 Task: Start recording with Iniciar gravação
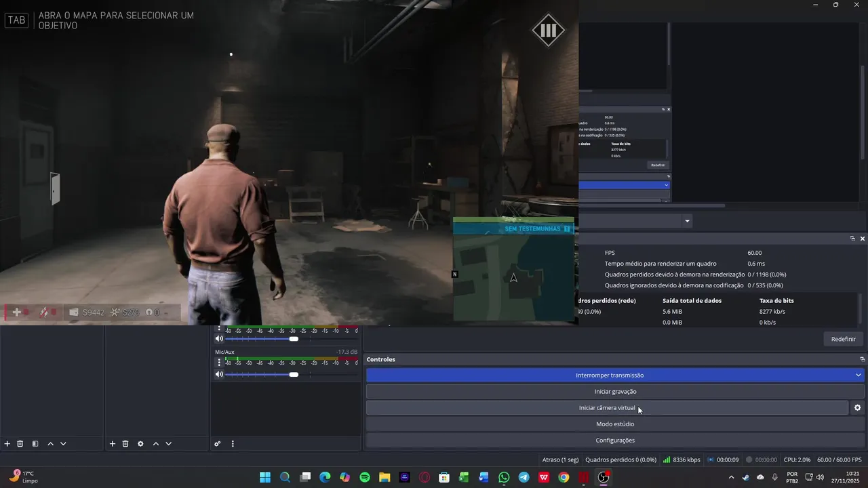coord(615,391)
